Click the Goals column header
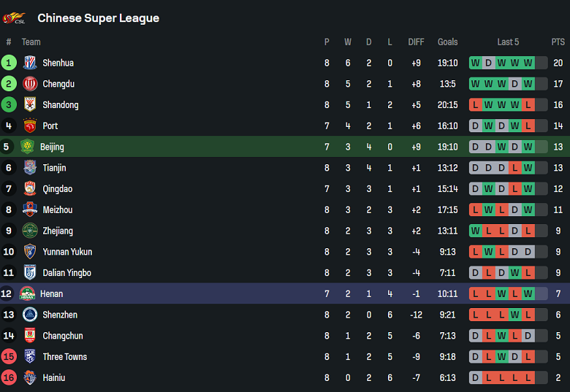Image resolution: width=570 pixels, height=392 pixels. (x=447, y=42)
